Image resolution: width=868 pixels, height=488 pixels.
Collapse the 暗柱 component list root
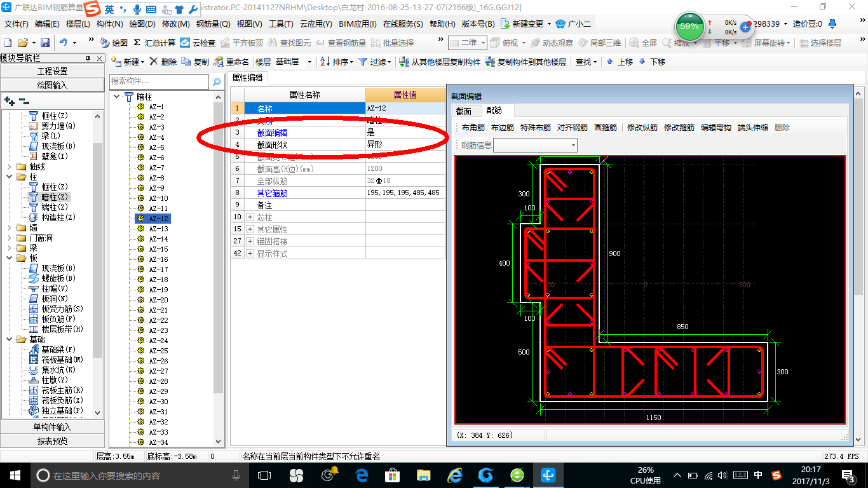coord(117,97)
